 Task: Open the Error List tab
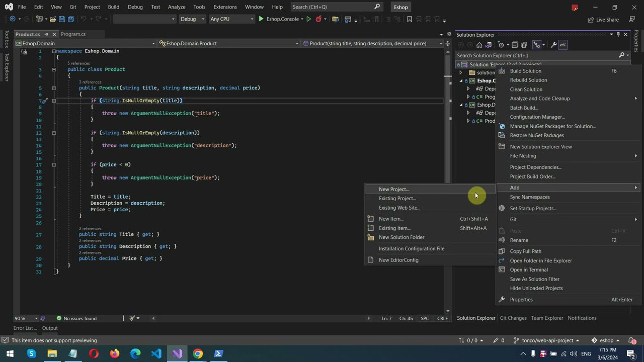tap(25, 328)
